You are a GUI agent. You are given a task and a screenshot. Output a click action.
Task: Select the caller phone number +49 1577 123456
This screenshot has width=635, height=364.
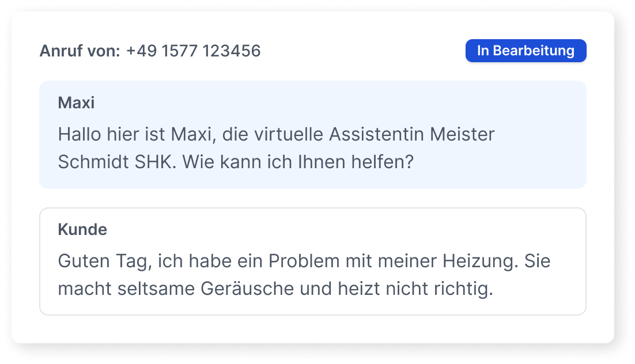point(194,51)
